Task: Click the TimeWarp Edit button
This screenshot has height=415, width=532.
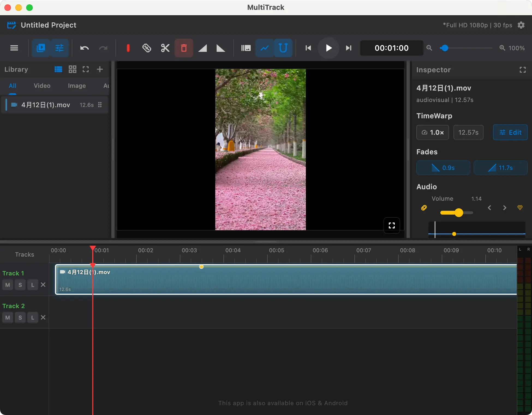Action: (x=510, y=132)
